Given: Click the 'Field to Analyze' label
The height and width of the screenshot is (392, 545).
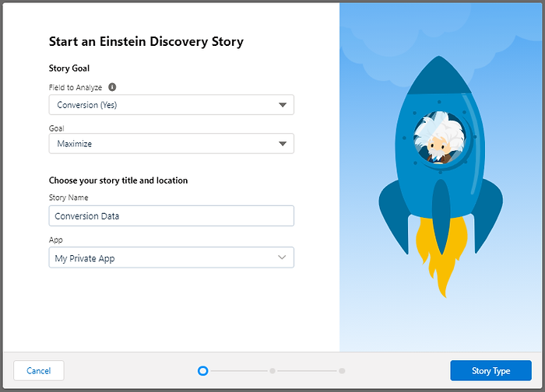Looking at the screenshot, I should coord(76,87).
